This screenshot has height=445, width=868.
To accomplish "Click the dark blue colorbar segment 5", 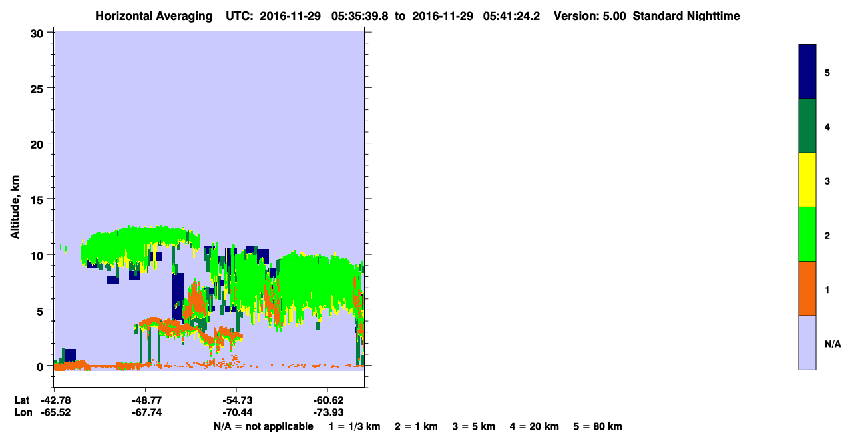I will point(807,72).
